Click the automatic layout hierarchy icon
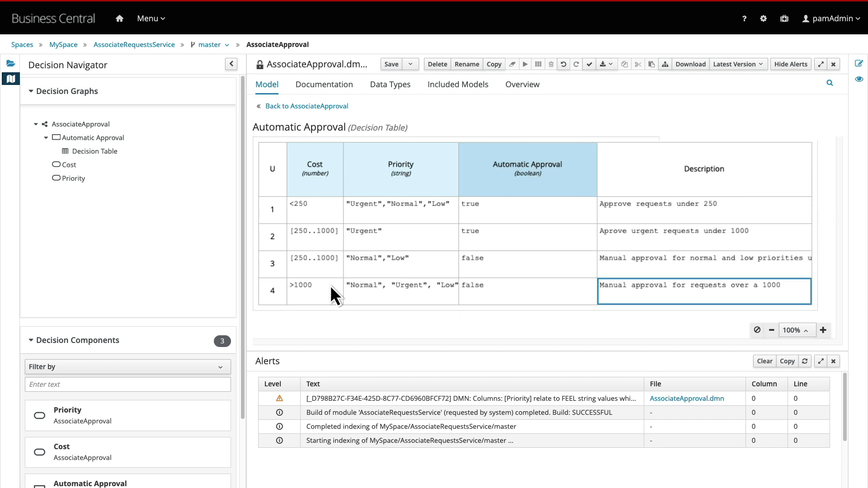This screenshot has width=868, height=488. click(665, 64)
